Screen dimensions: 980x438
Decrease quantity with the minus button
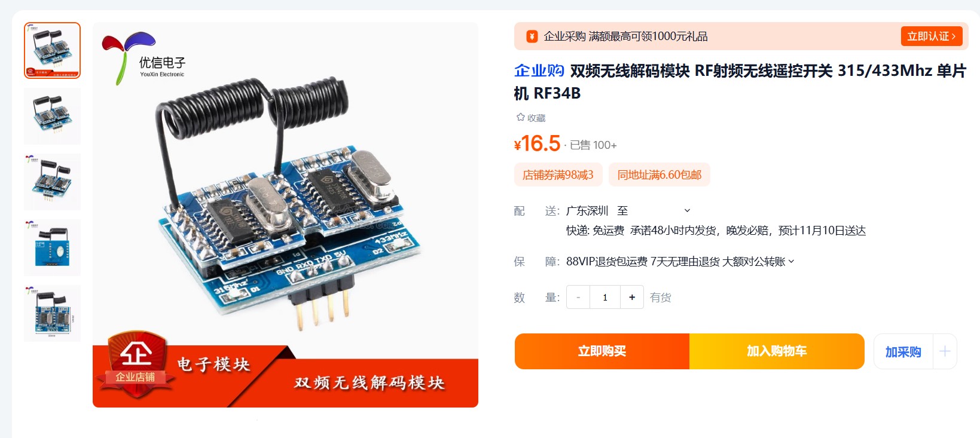click(x=578, y=297)
